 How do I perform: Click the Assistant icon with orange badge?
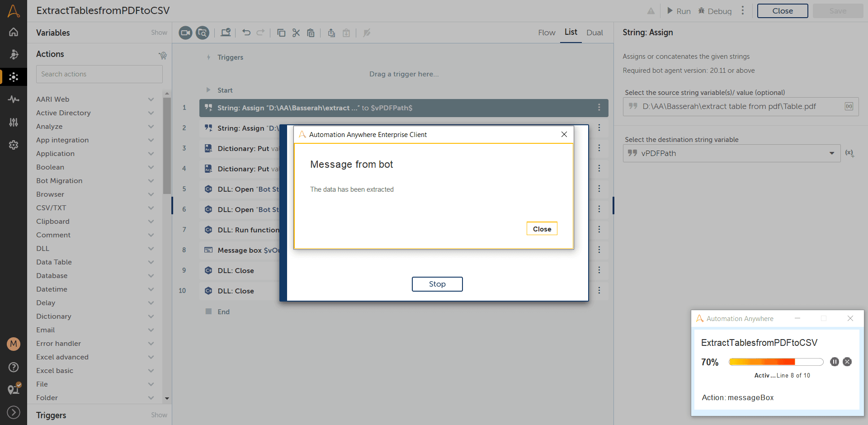[x=14, y=389]
